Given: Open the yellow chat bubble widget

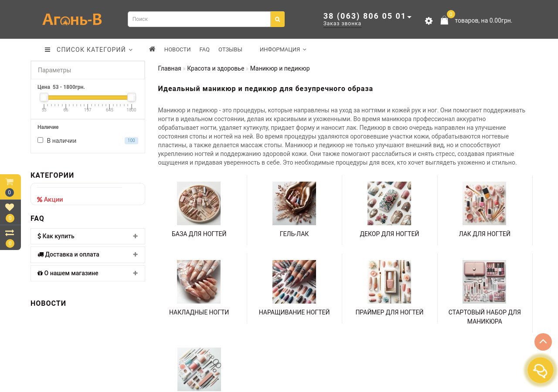Looking at the screenshot, I should click(540, 371).
